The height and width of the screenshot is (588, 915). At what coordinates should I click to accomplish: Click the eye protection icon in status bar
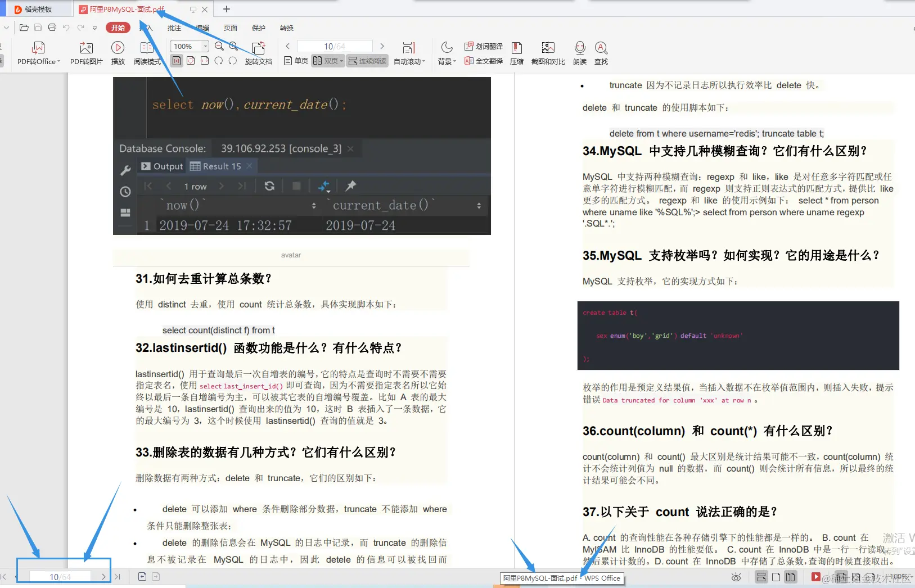736,577
